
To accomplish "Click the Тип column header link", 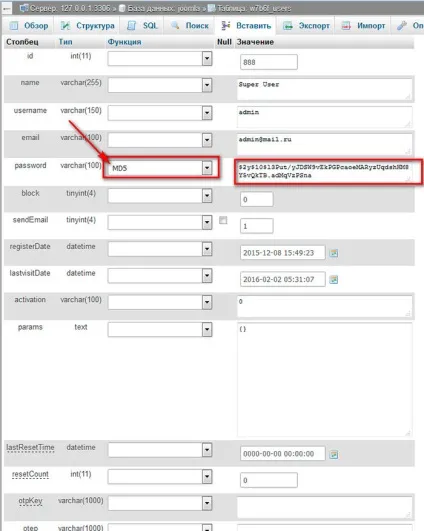I will (x=65, y=42).
